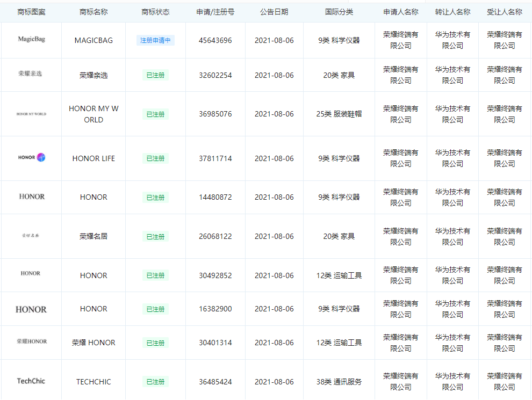
Task: Click 已注册 badge in the 荣耀名居 row
Action: pyautogui.click(x=155, y=237)
